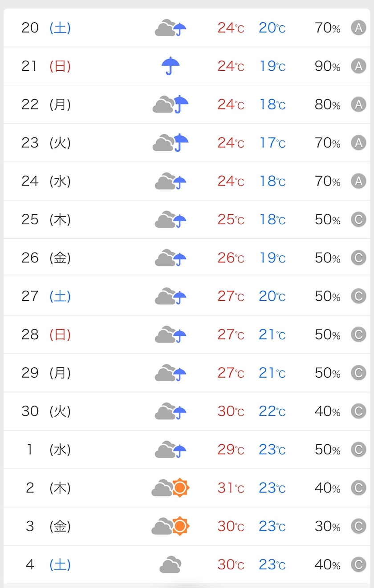This screenshot has height=588, width=374.
Task: Tap the 17℃ low temperature on day 23
Action: 272,143
